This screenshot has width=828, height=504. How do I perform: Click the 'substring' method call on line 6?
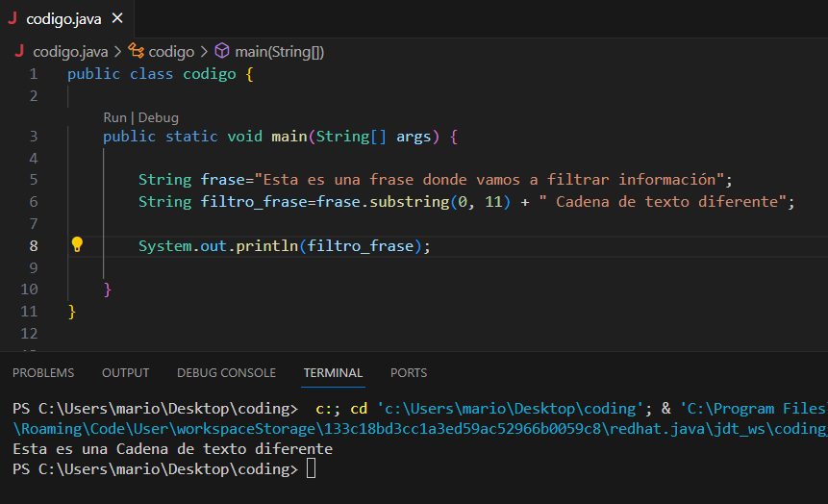(410, 202)
